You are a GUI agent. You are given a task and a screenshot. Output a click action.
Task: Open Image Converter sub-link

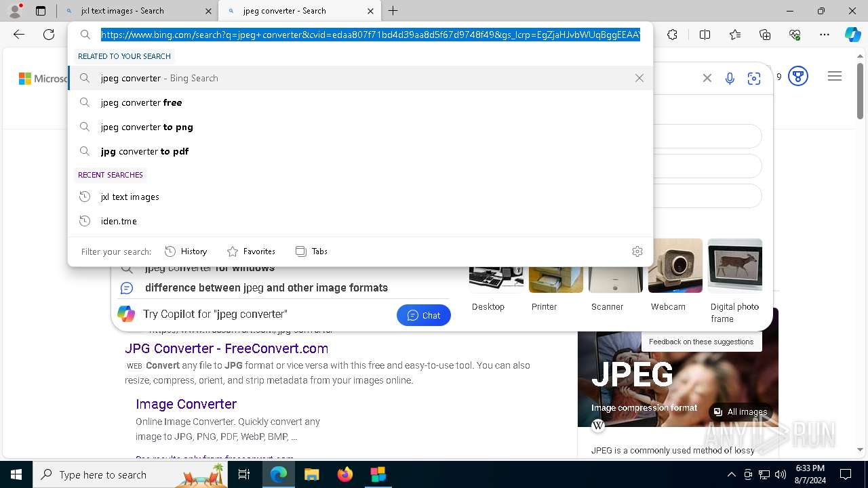click(x=186, y=404)
